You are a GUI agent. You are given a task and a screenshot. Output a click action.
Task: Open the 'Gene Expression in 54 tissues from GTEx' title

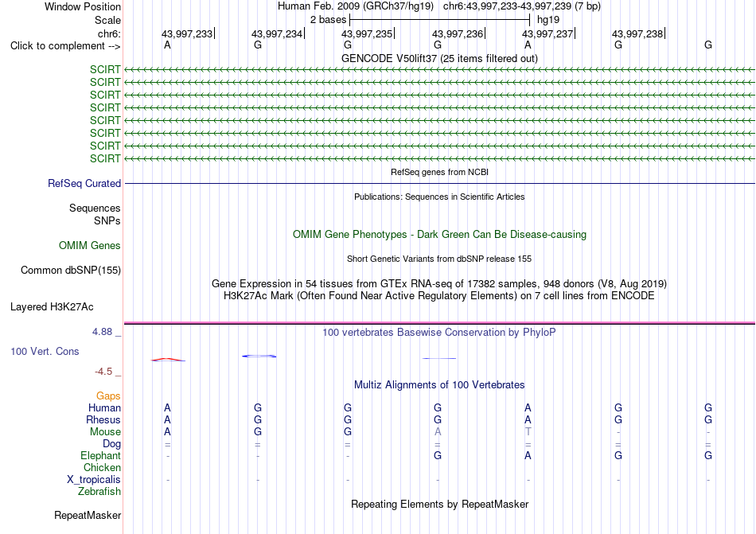pos(439,283)
